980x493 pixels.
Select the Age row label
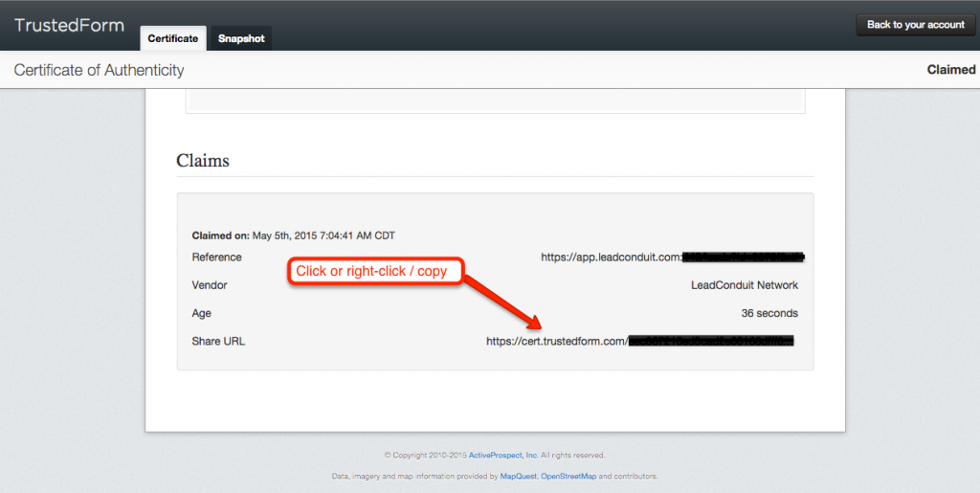tap(201, 313)
